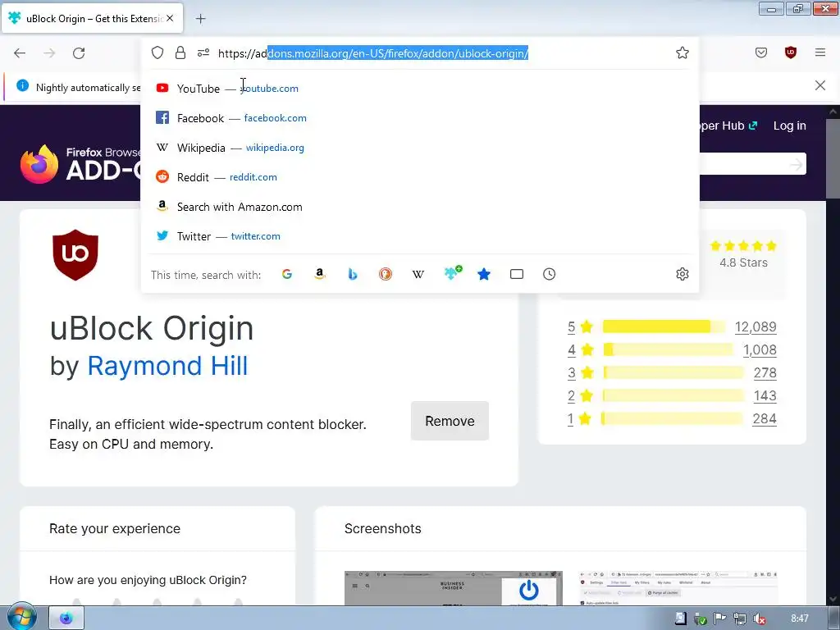Click the 1 star rating bar
The image size is (840, 630).
(x=673, y=419)
